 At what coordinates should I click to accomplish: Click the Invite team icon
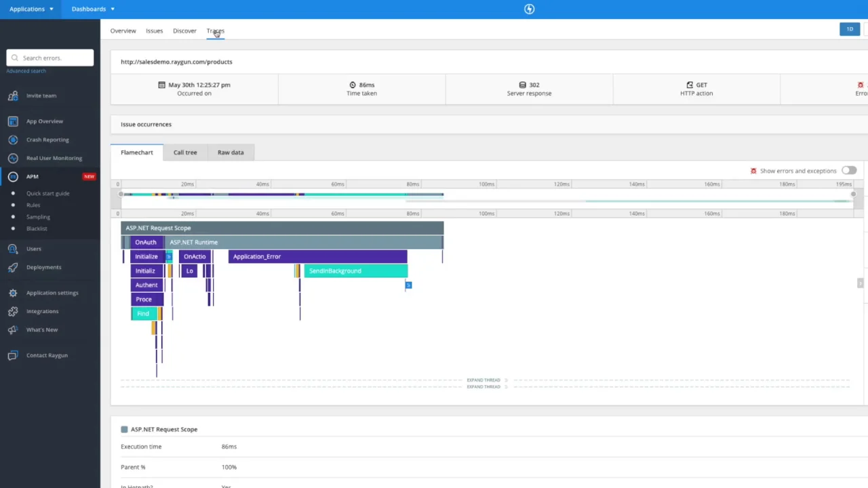13,96
